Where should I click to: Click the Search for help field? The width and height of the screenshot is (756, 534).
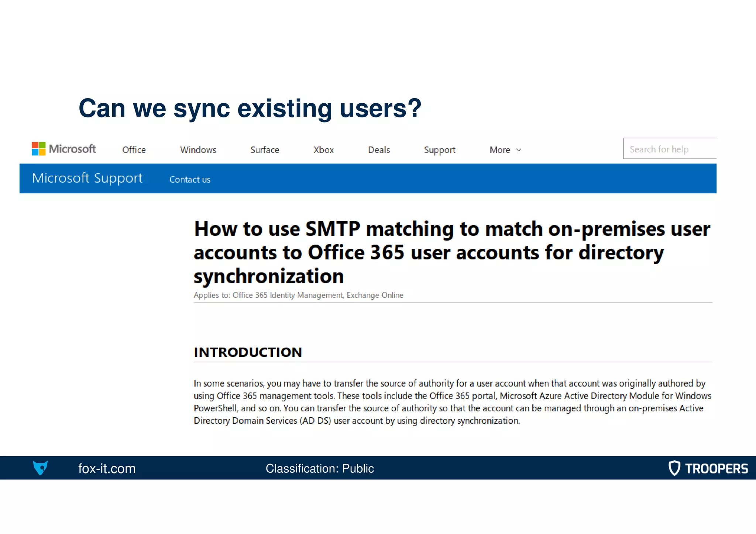(x=670, y=149)
